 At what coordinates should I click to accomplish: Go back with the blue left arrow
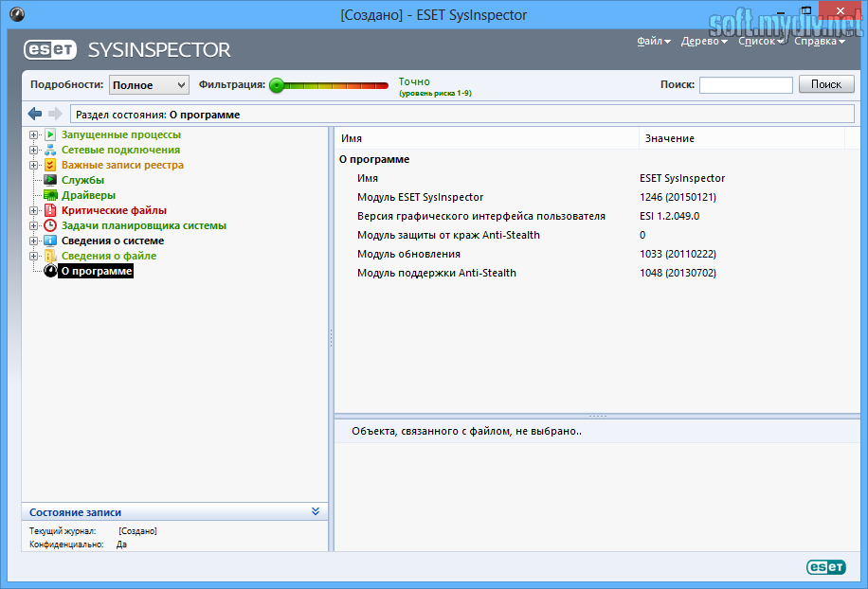[x=35, y=114]
